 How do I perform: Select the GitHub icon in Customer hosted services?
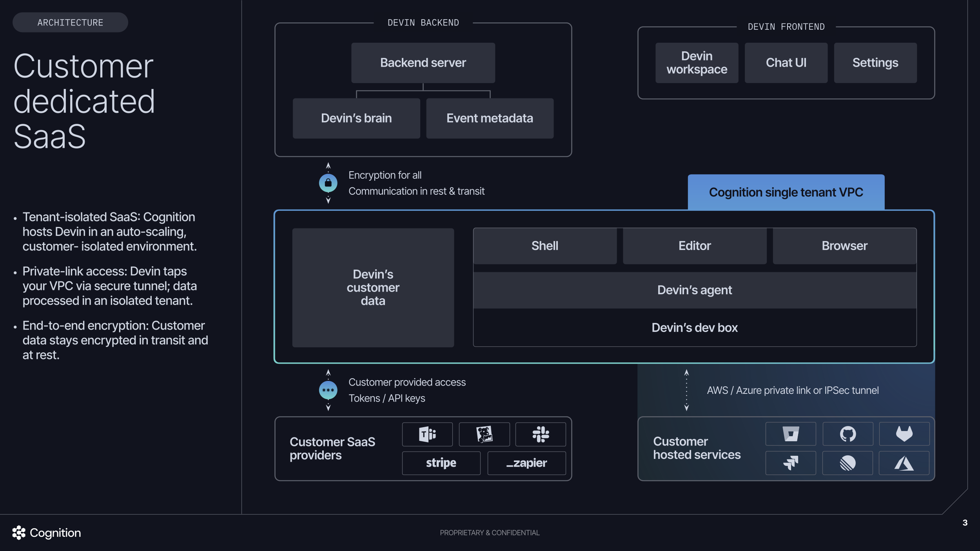click(x=848, y=433)
